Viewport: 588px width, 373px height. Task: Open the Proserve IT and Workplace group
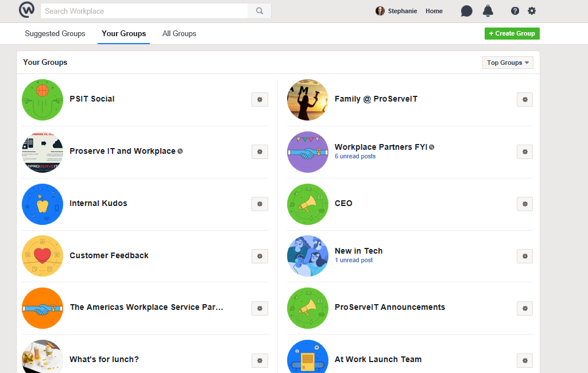[123, 151]
